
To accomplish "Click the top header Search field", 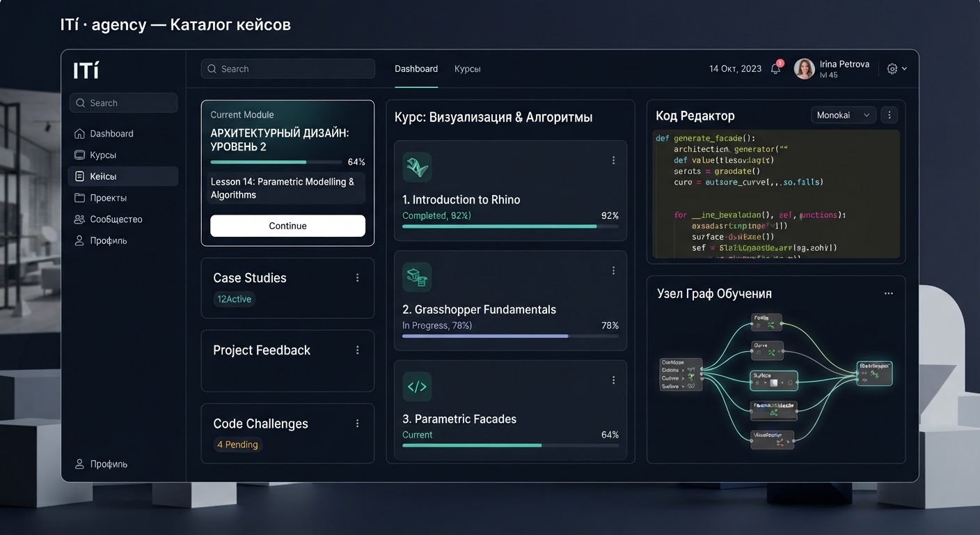I will (288, 69).
